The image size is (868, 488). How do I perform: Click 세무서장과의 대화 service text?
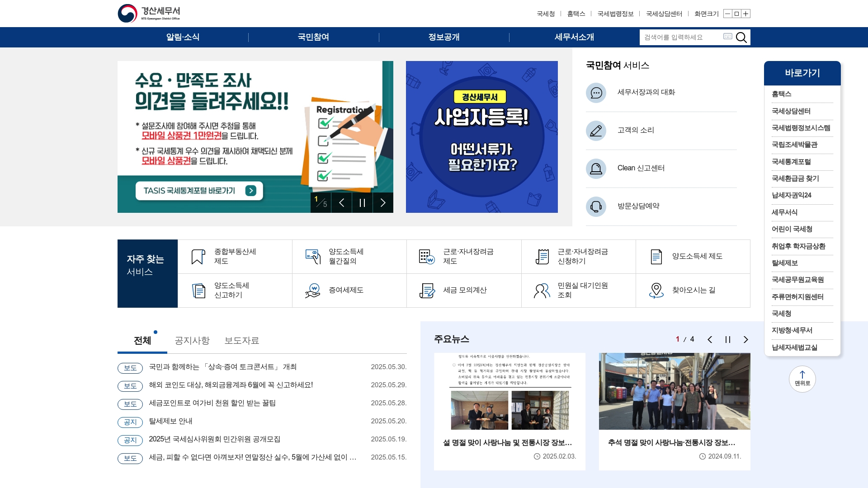(x=646, y=92)
